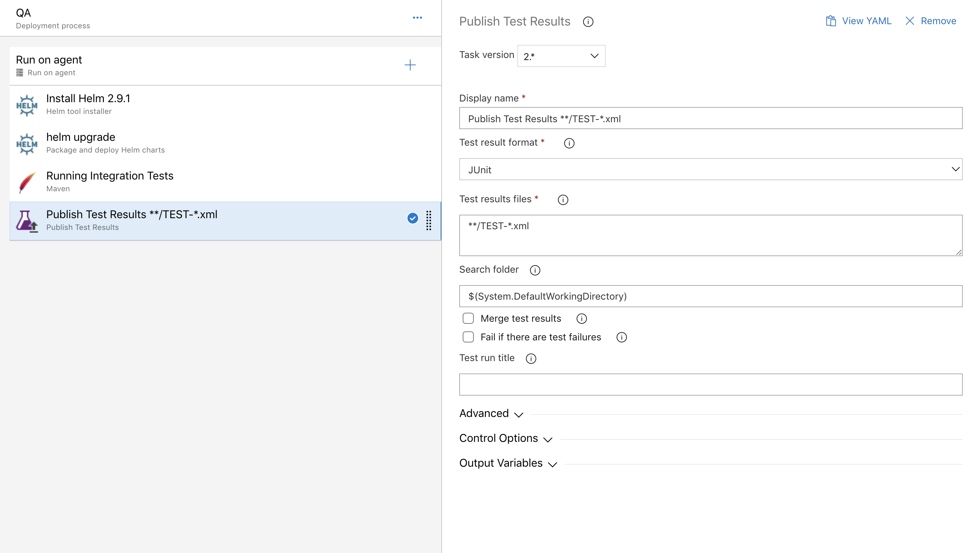Click the Maven feather icon
This screenshot has width=980, height=553.
coord(25,182)
